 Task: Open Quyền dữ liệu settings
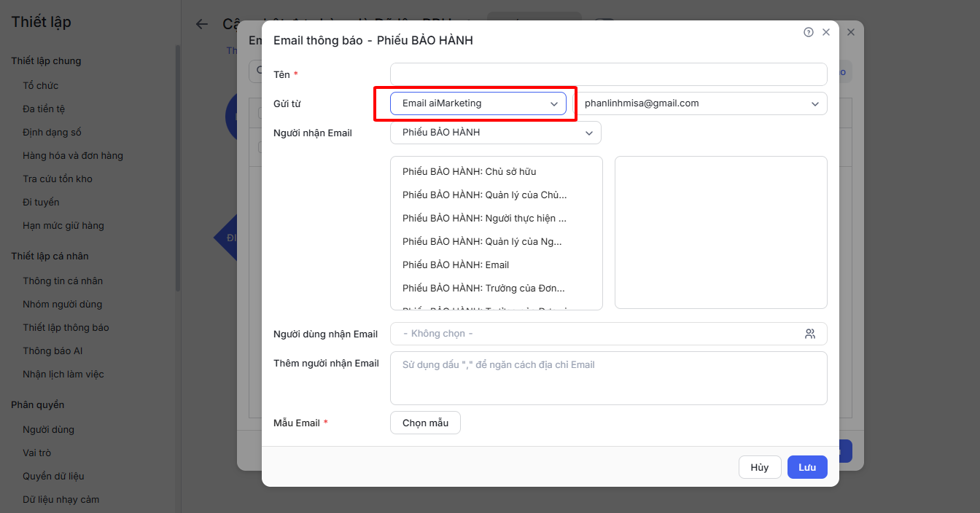53,477
